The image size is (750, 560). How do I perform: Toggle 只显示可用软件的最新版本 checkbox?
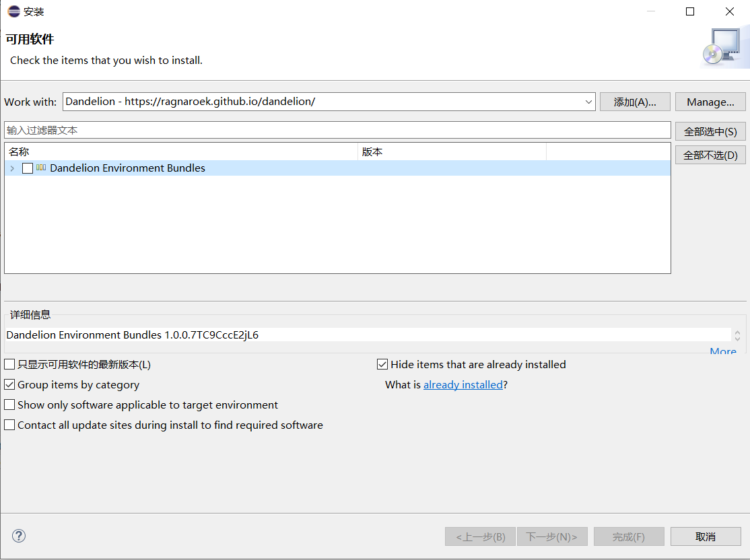[9, 365]
